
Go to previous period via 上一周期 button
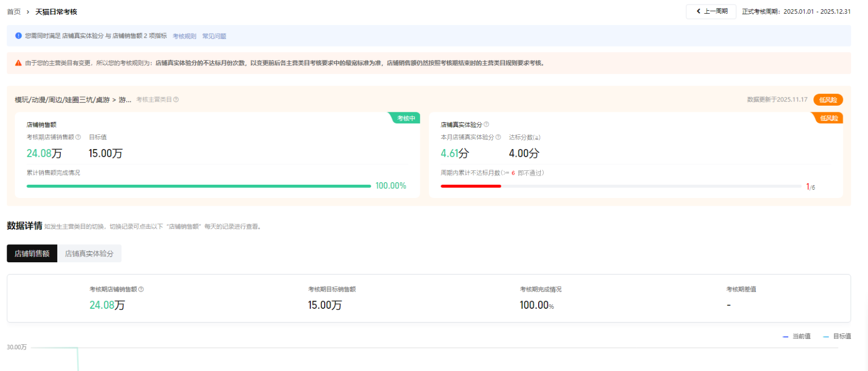pyautogui.click(x=711, y=11)
